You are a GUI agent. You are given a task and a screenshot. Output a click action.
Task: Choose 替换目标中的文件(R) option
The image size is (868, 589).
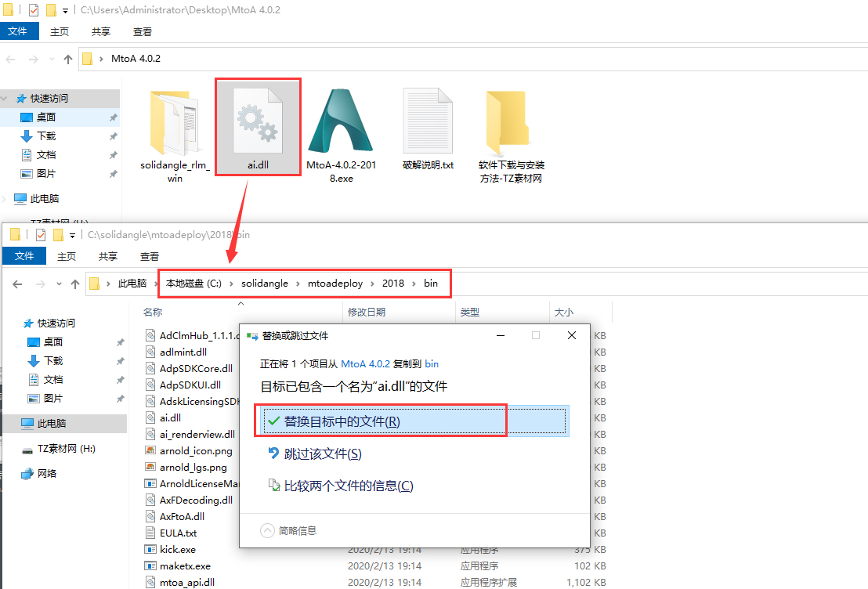pyautogui.click(x=415, y=421)
